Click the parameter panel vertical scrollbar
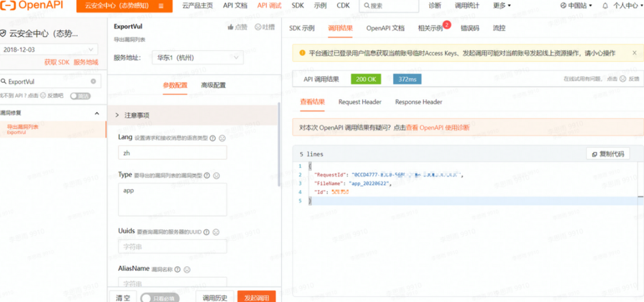Viewport: 644px width, 302px height. pyautogui.click(x=280, y=144)
